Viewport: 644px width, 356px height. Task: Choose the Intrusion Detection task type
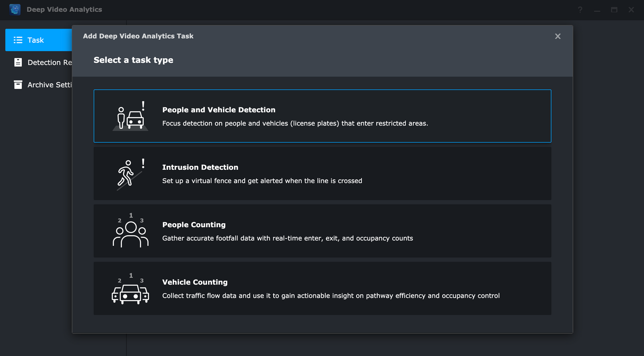tap(322, 173)
